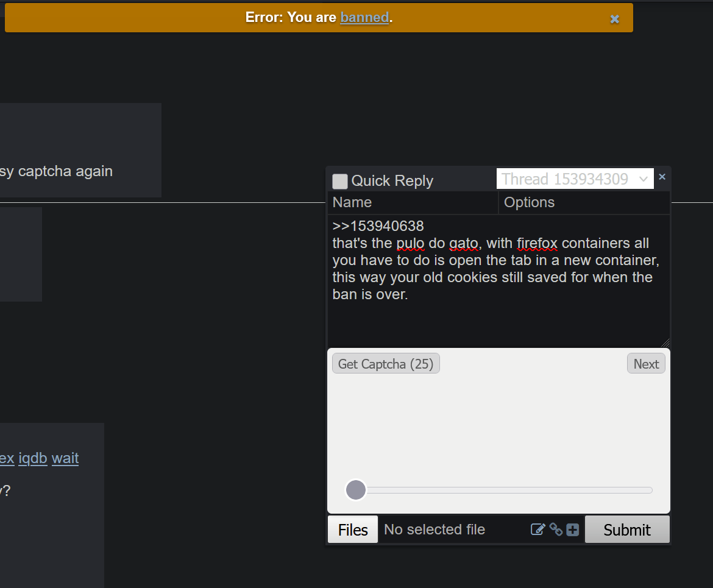This screenshot has height=588, width=713.
Task: Submit the quick reply
Action: pos(627,530)
